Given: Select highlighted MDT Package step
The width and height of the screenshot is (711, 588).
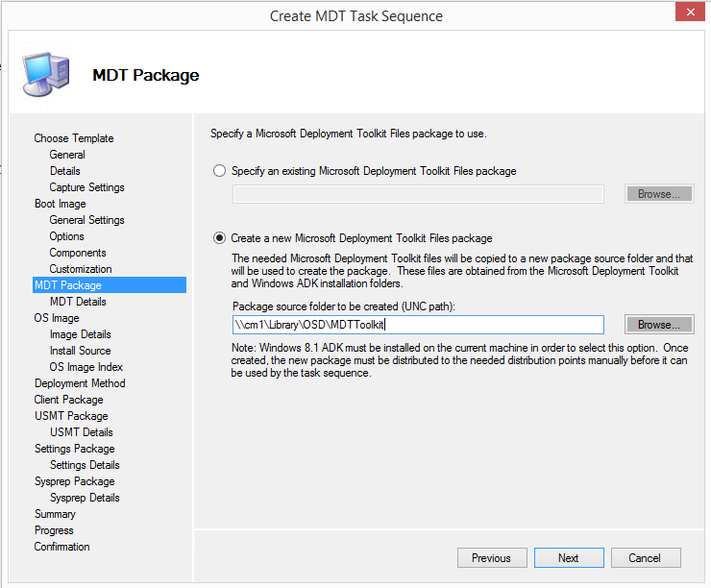Looking at the screenshot, I should (x=110, y=285).
